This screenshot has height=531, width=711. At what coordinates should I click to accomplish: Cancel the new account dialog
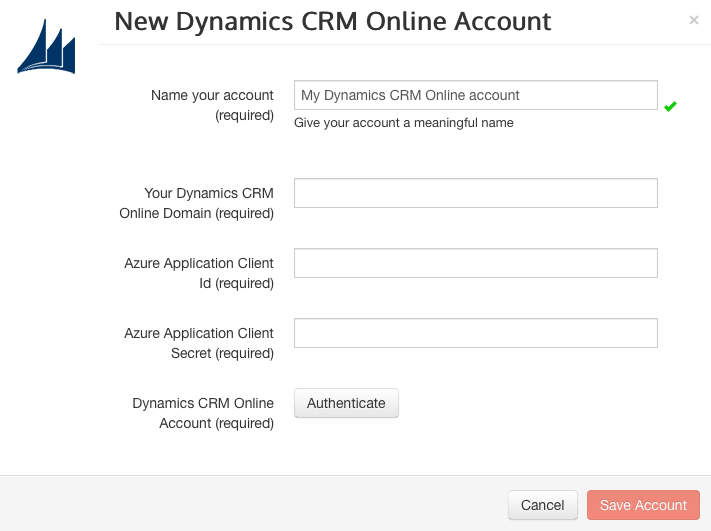[x=543, y=505]
